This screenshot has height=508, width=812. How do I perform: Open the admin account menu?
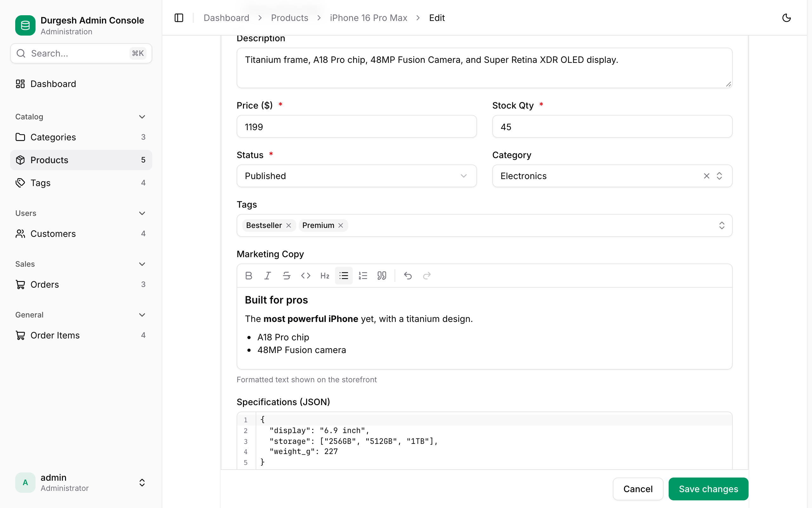pyautogui.click(x=81, y=483)
